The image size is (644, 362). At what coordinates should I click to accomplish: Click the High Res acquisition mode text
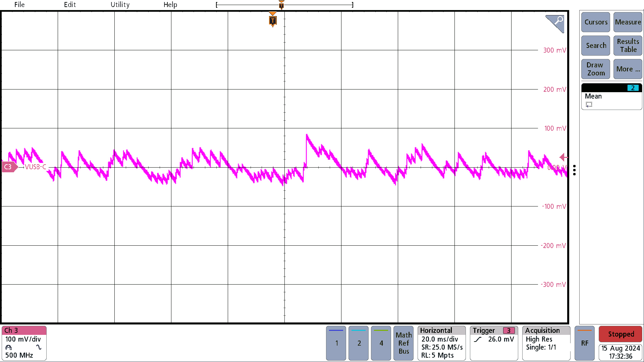pyautogui.click(x=539, y=339)
